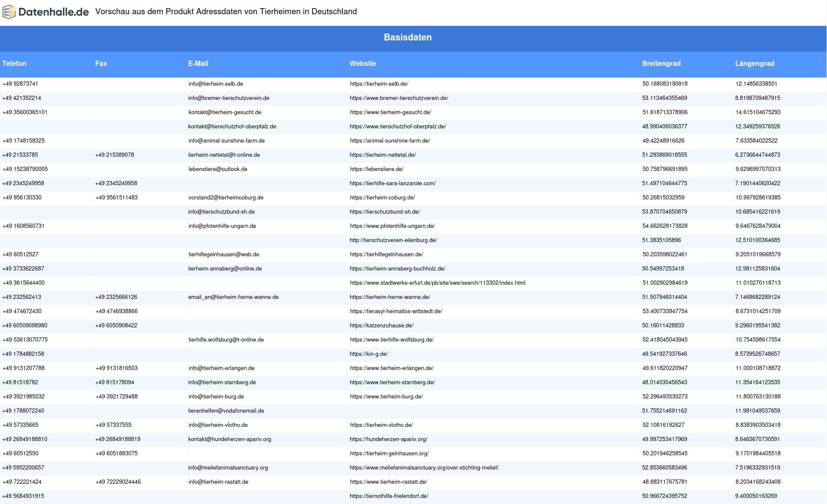827x504 pixels.
Task: Open the meliefanimalsanctuary.org over-stichting-melief link
Action: pyautogui.click(x=424, y=468)
